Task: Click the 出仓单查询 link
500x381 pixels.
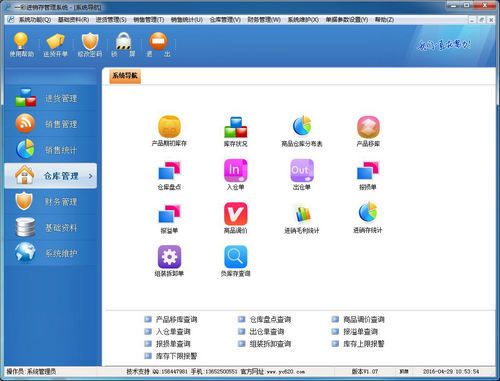Action: click(267, 332)
